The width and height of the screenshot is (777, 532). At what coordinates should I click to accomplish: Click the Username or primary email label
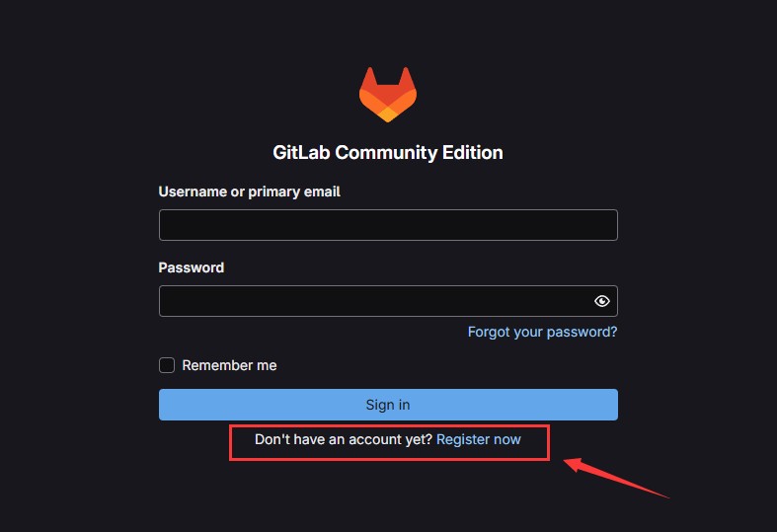[249, 191]
